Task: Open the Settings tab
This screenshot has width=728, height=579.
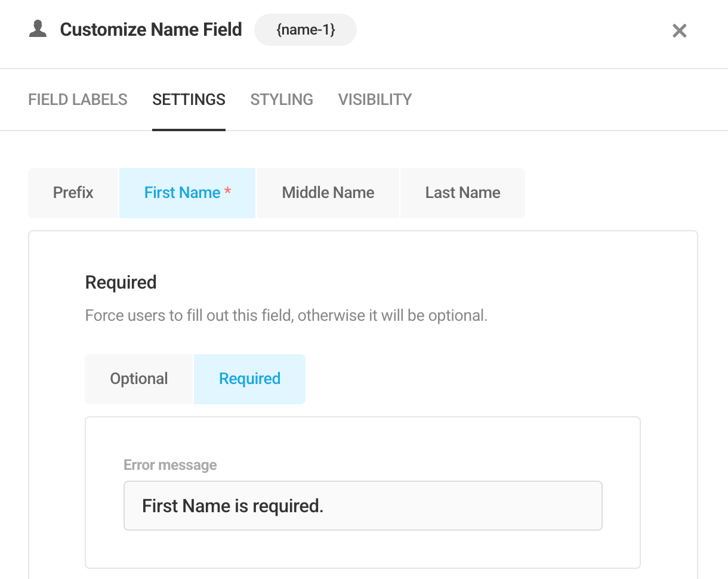Action: click(189, 100)
